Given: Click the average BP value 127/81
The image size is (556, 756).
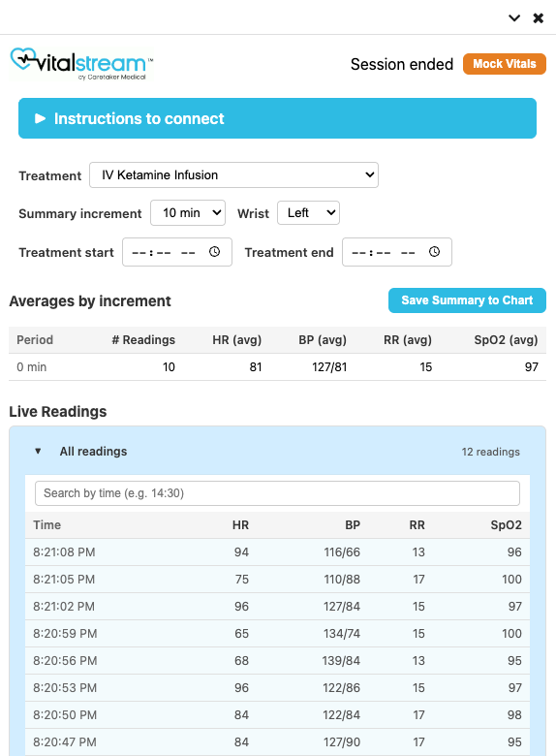Looking at the screenshot, I should tap(329, 367).
